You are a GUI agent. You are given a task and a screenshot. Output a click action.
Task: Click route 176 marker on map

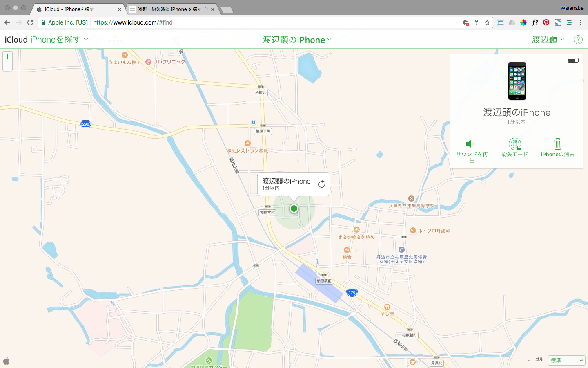pyautogui.click(x=352, y=292)
